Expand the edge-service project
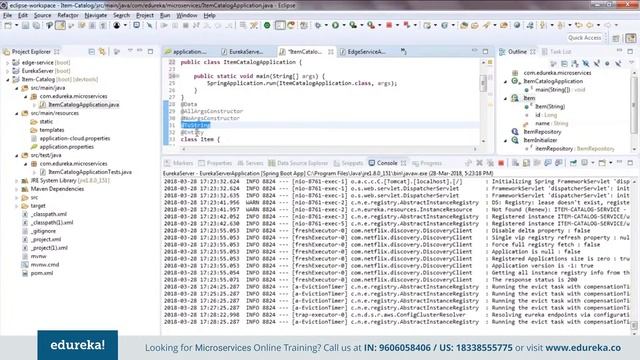This screenshot has height=360, width=640. (x=7, y=62)
